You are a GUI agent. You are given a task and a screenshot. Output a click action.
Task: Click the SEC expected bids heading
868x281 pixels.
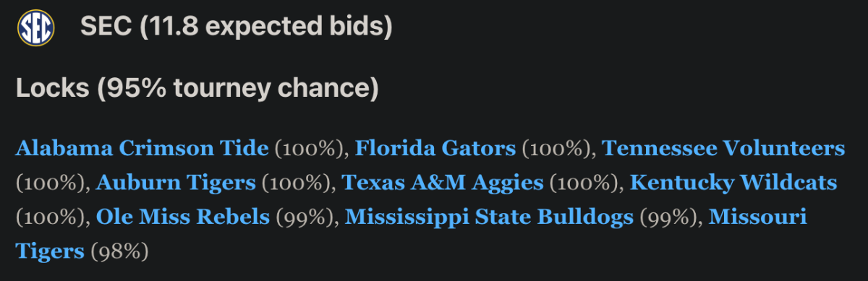[x=237, y=27]
